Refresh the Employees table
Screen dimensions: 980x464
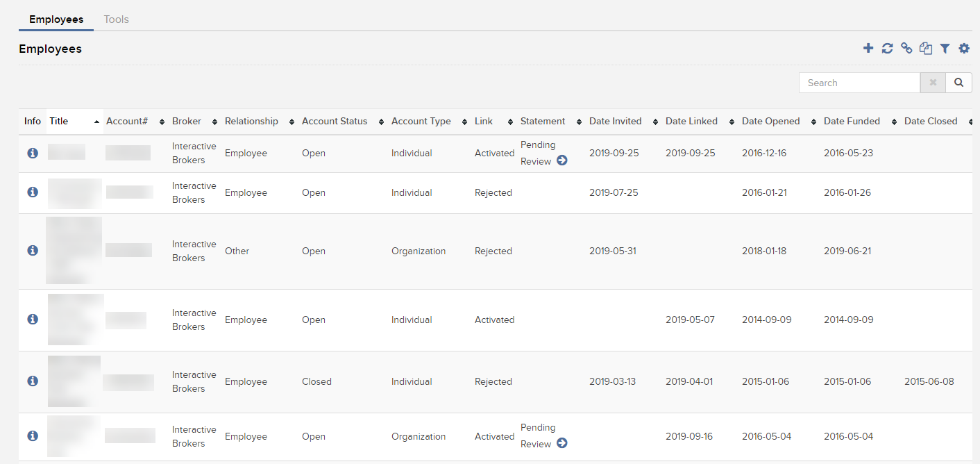tap(887, 48)
